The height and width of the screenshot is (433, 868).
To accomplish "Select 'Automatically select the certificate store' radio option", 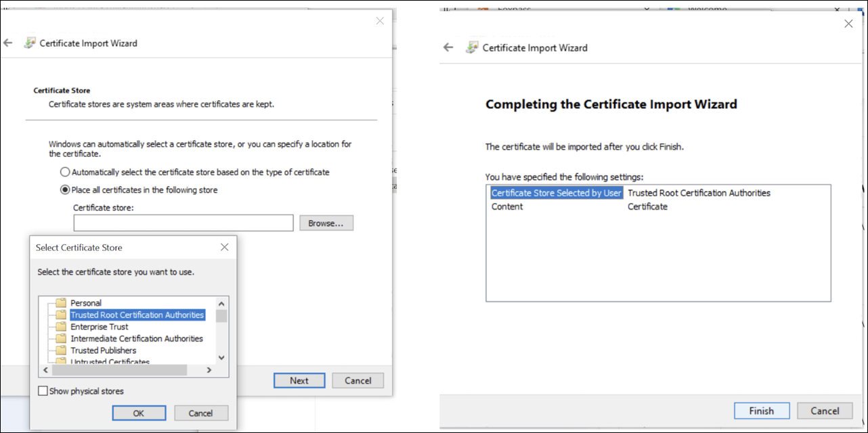I will click(65, 173).
